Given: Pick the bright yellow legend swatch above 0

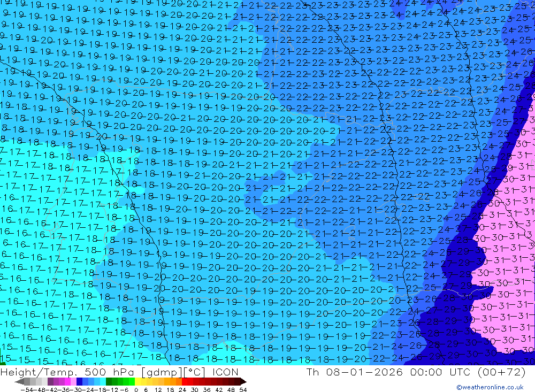Looking at the screenshot, I should [137, 381].
